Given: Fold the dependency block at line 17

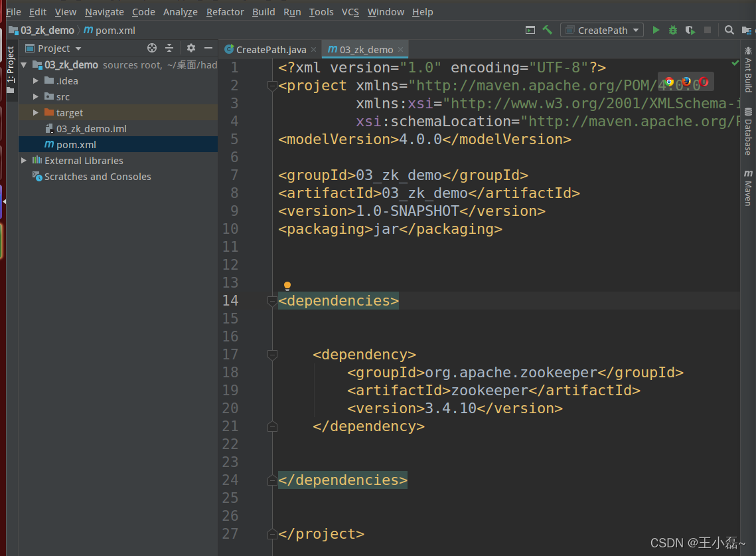Looking at the screenshot, I should point(272,355).
